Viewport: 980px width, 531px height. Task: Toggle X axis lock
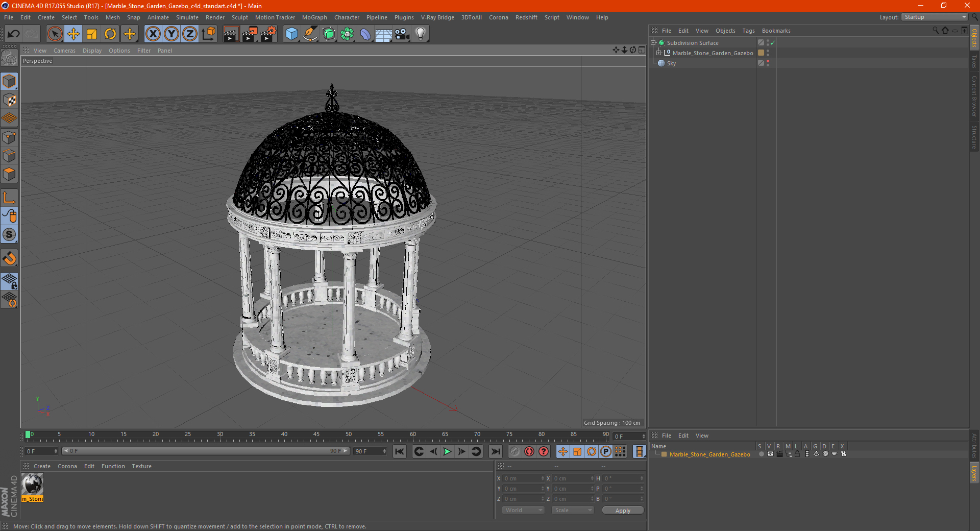tap(153, 34)
